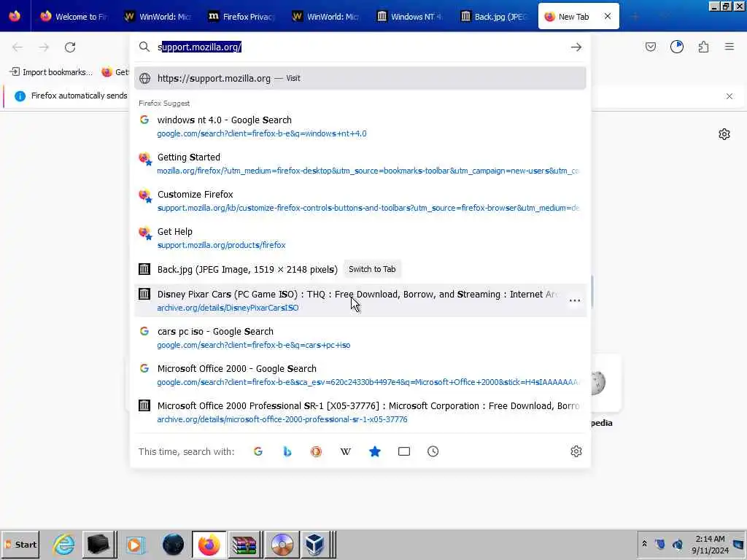Open the Firefox account icon

pyautogui.click(x=676, y=47)
